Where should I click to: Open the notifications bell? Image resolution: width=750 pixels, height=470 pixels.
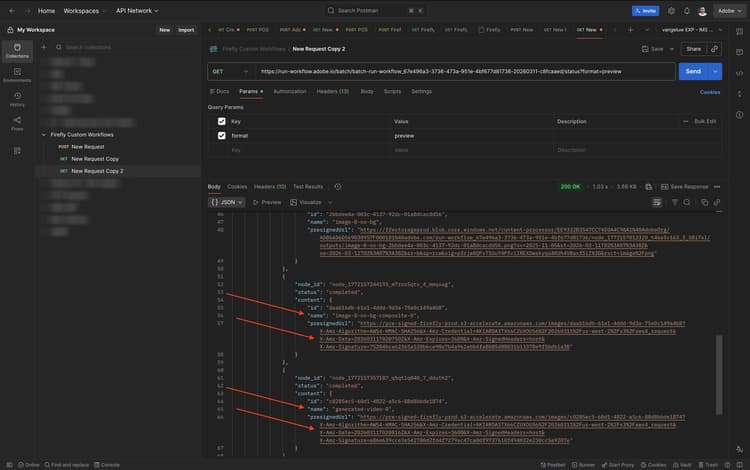686,11
